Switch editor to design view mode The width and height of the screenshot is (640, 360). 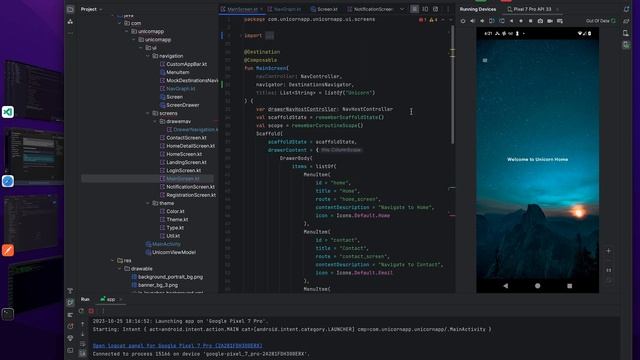click(436, 9)
